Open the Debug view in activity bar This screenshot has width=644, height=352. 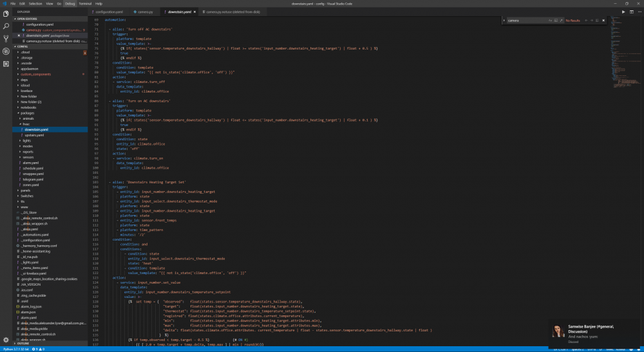pyautogui.click(x=6, y=51)
